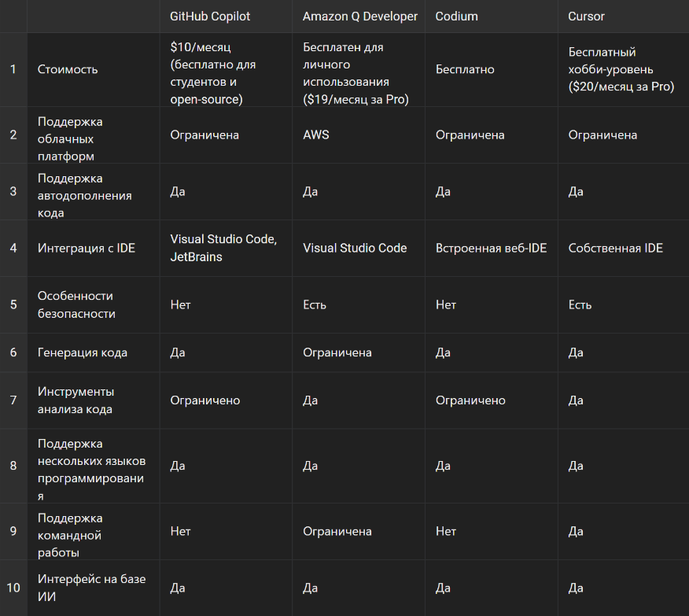Click the Codium column header

(x=492, y=17)
